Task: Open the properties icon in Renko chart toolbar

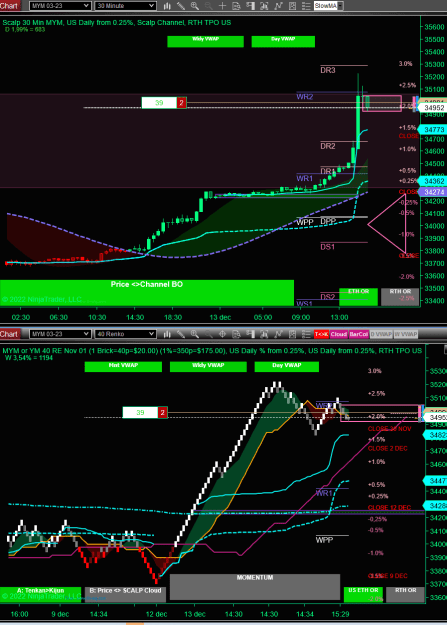Action: pyautogui.click(x=292, y=334)
